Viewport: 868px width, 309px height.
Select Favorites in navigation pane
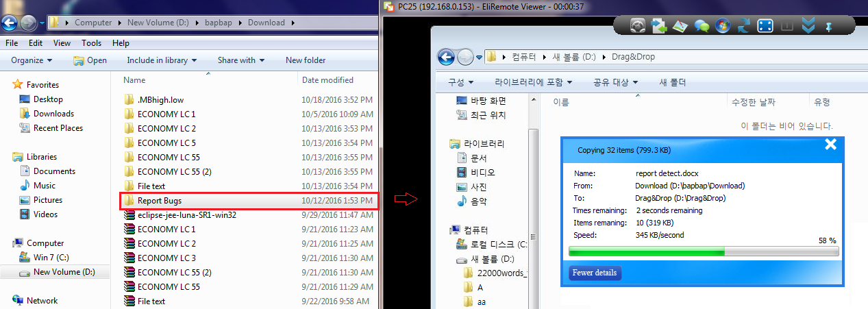pos(36,85)
